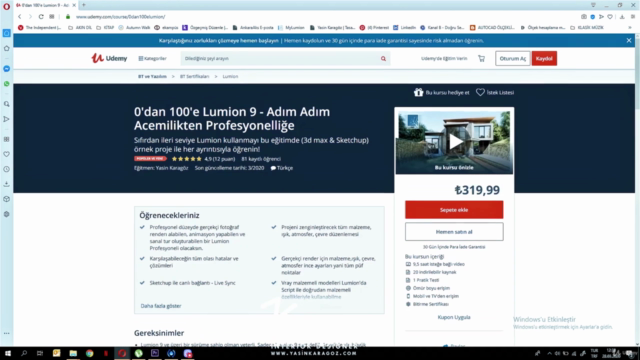Click the sidebar home icon
The width and height of the screenshot is (640, 360).
point(7,49)
